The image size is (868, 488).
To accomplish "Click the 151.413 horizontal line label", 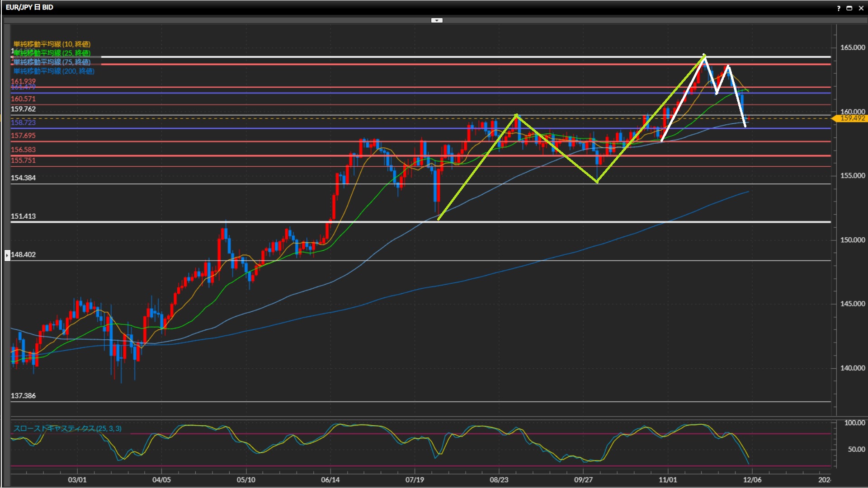I will pyautogui.click(x=23, y=216).
